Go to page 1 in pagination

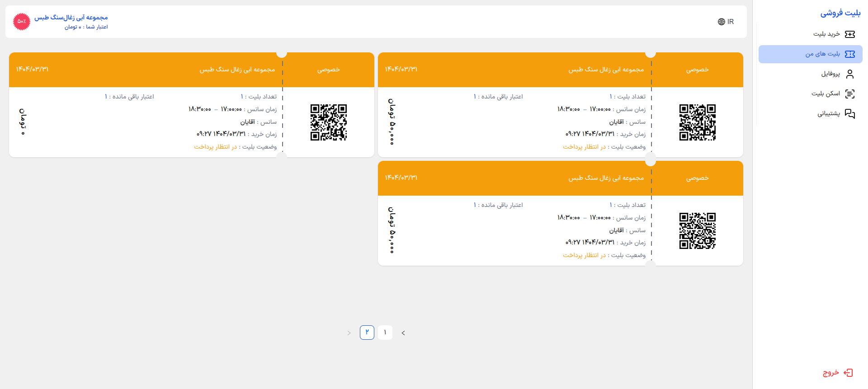[385, 333]
